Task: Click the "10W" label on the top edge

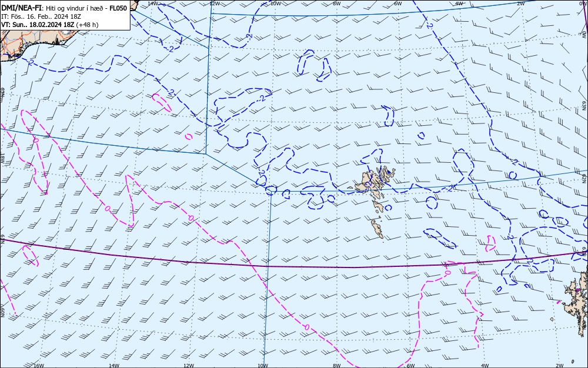Action: 276,4
